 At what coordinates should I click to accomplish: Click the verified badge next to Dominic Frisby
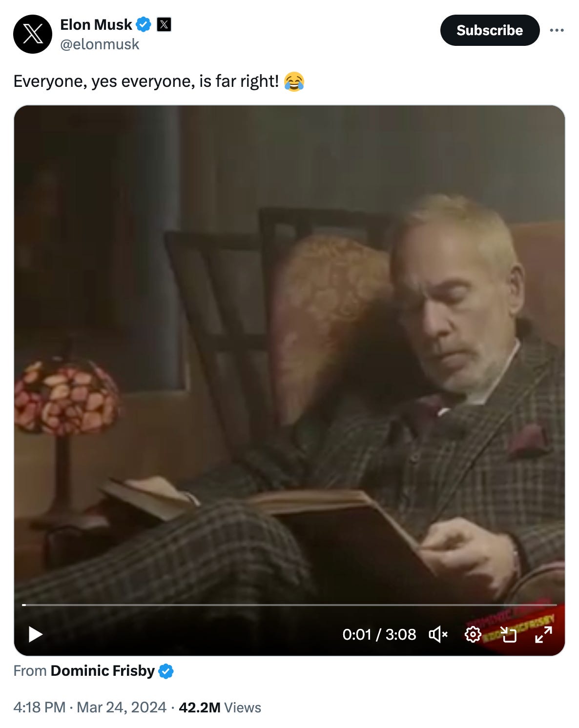pos(166,671)
